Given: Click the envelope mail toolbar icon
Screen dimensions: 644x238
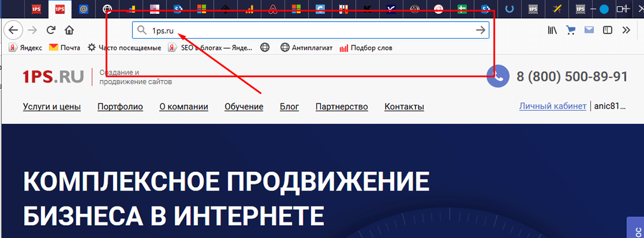Looking at the screenshot, I should (x=590, y=30).
